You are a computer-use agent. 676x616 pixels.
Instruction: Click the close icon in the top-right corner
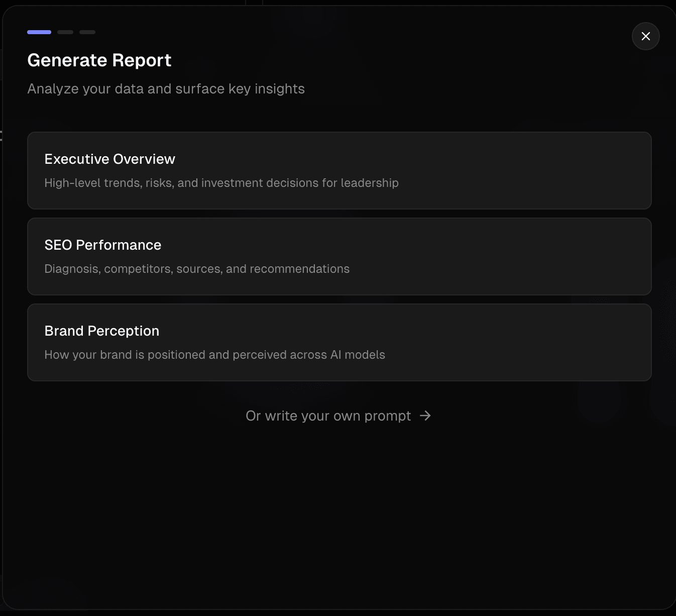pyautogui.click(x=646, y=36)
